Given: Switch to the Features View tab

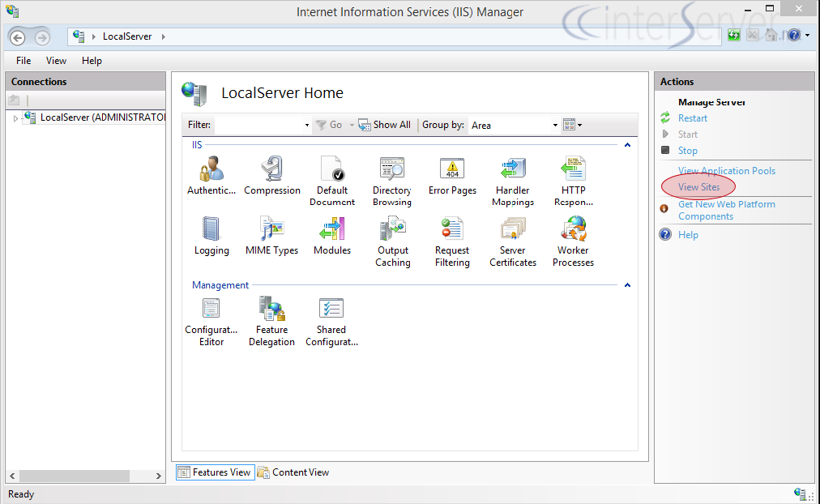Looking at the screenshot, I should coord(215,472).
